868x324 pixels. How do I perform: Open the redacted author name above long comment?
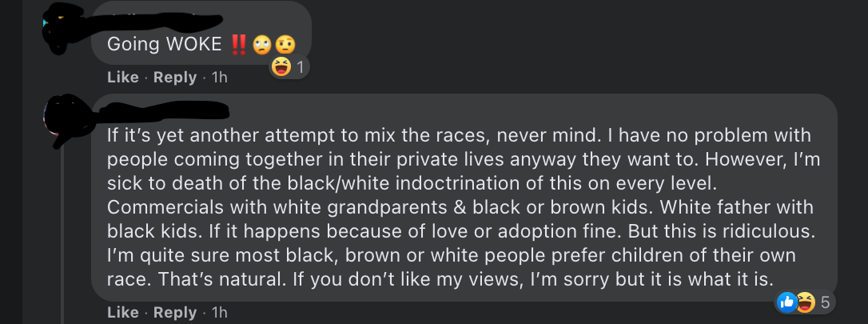[x=164, y=109]
